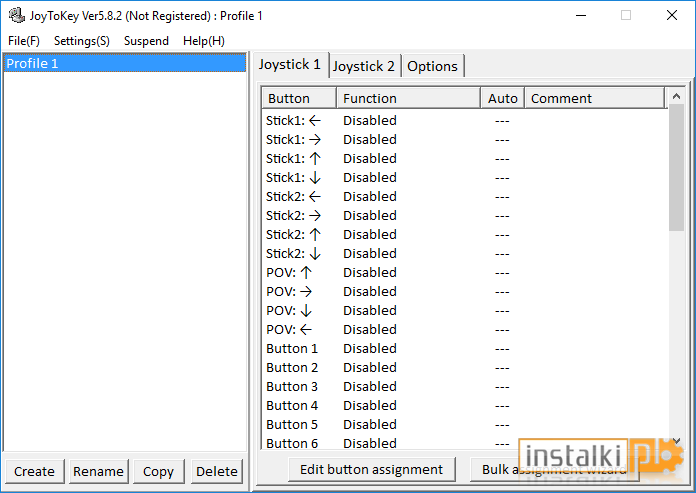Select the Stick1 right arrow row

pos(464,139)
